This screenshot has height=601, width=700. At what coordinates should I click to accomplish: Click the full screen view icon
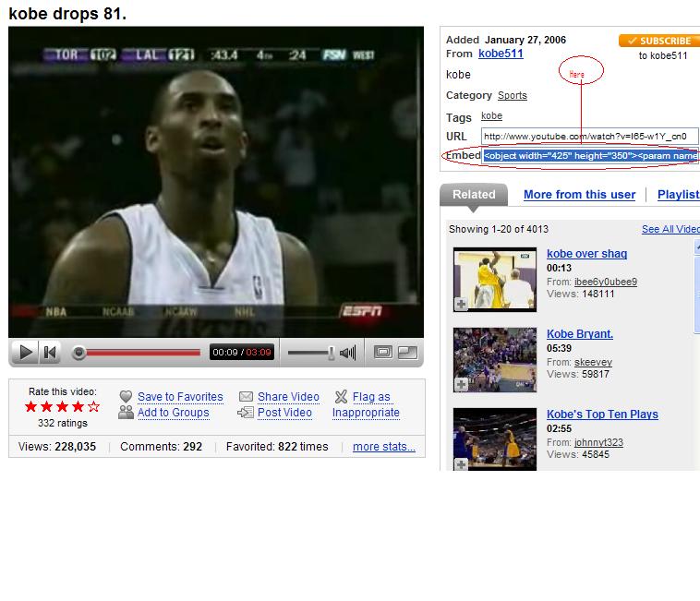407,352
